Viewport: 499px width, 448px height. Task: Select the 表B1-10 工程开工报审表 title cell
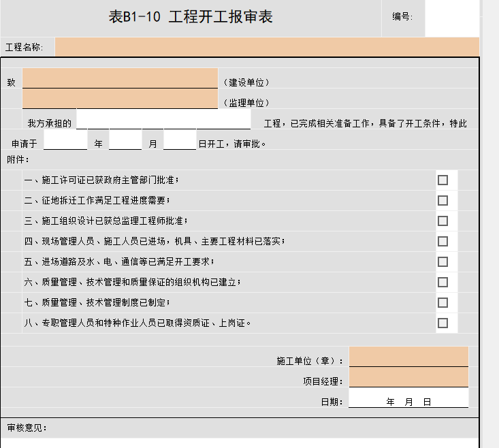(191, 18)
